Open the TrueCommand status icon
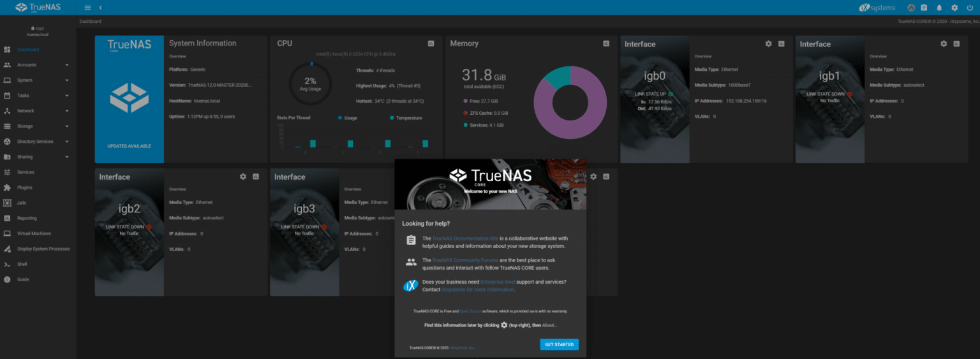The height and width of the screenshot is (359, 980). coord(911,8)
